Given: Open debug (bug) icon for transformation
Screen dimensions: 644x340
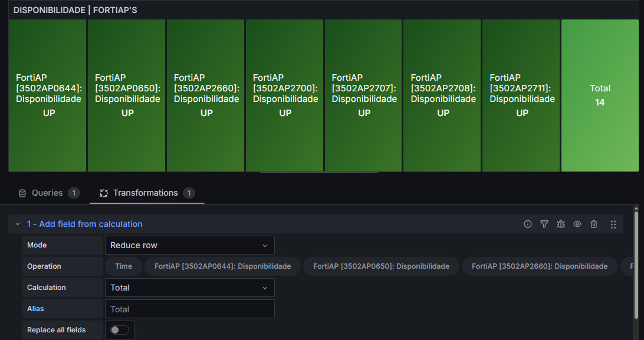Looking at the screenshot, I should [x=561, y=224].
